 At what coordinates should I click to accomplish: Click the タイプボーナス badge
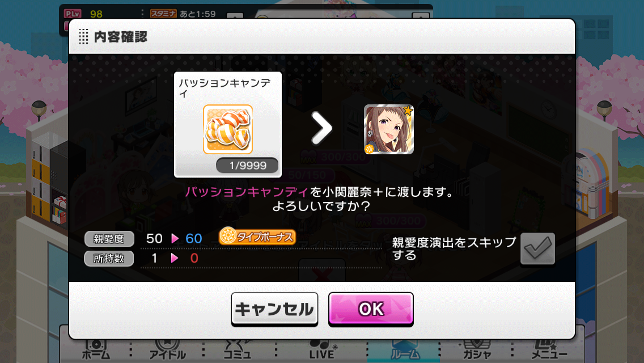[x=257, y=237]
